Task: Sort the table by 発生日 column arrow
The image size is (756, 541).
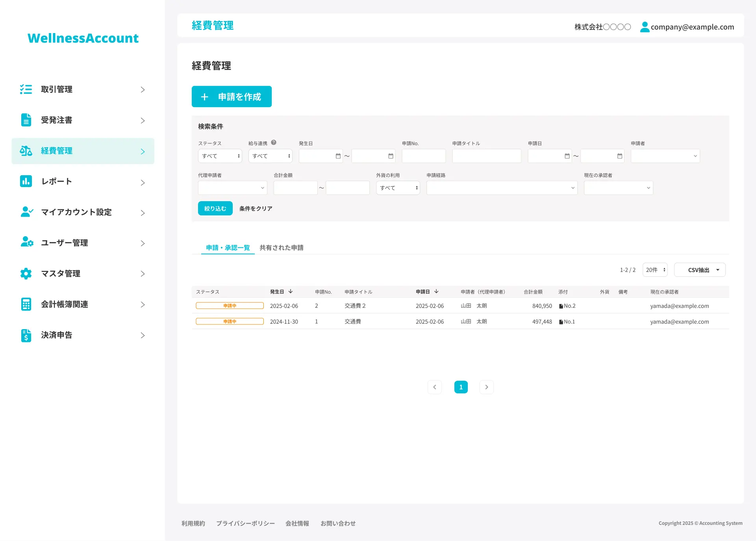Action: click(x=291, y=291)
